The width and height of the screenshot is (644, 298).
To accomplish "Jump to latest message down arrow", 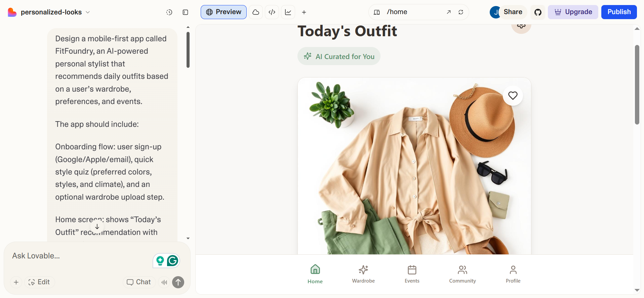I will click(x=97, y=227).
